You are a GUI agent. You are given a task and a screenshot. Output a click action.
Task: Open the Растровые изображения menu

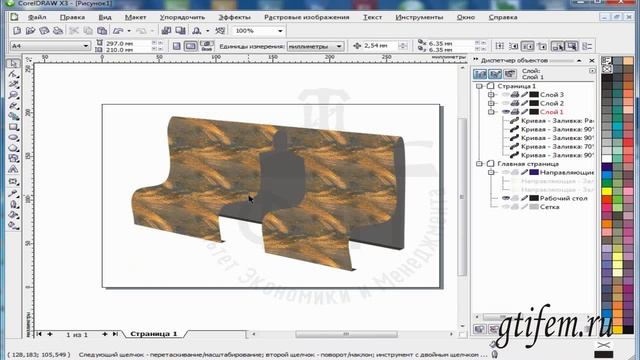307,17
